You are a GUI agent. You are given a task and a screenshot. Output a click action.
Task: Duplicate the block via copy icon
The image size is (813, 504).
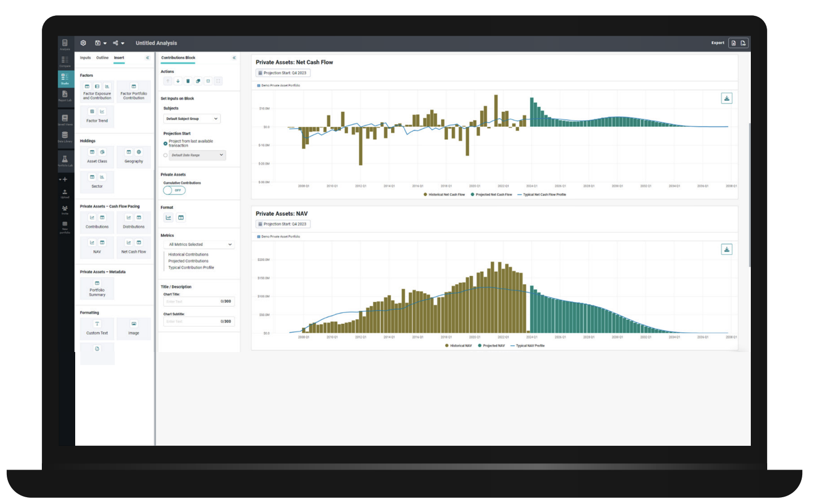[x=198, y=81]
